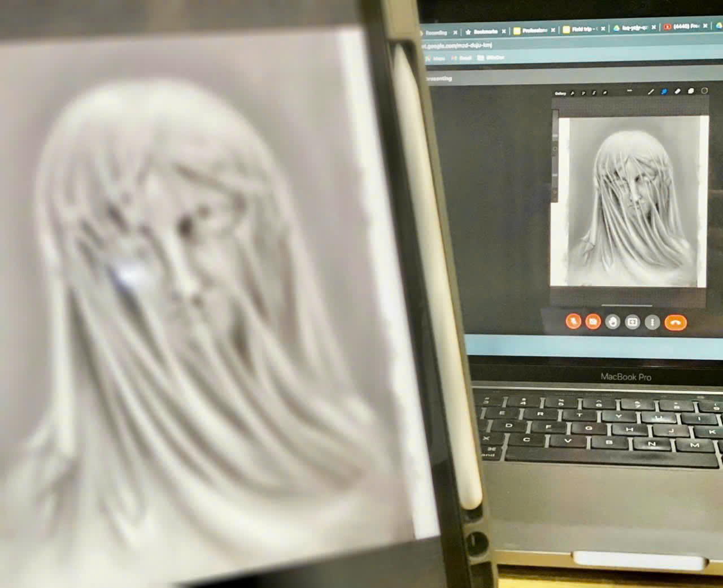Unmute the microphone in Meet
This screenshot has height=588, width=723.
(x=573, y=321)
